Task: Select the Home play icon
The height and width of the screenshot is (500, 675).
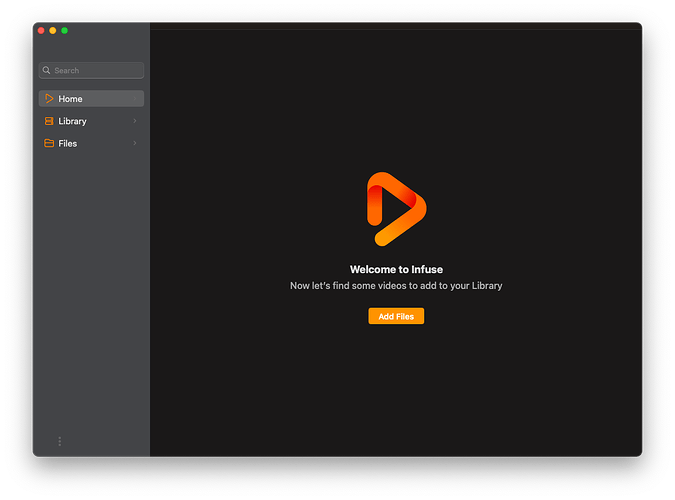Action: (x=49, y=99)
